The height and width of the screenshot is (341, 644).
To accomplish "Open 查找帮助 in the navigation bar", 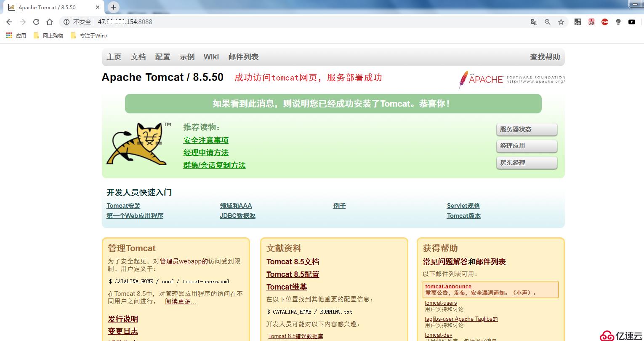I will [x=545, y=57].
